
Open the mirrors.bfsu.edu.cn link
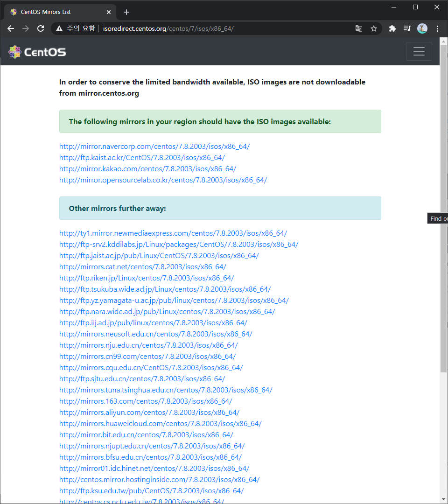click(x=150, y=457)
